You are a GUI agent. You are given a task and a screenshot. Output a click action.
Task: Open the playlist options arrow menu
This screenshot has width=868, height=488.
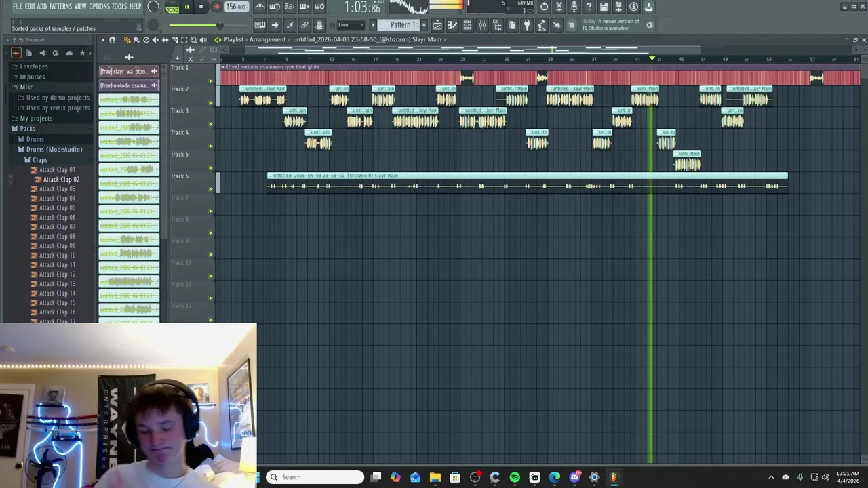point(103,40)
